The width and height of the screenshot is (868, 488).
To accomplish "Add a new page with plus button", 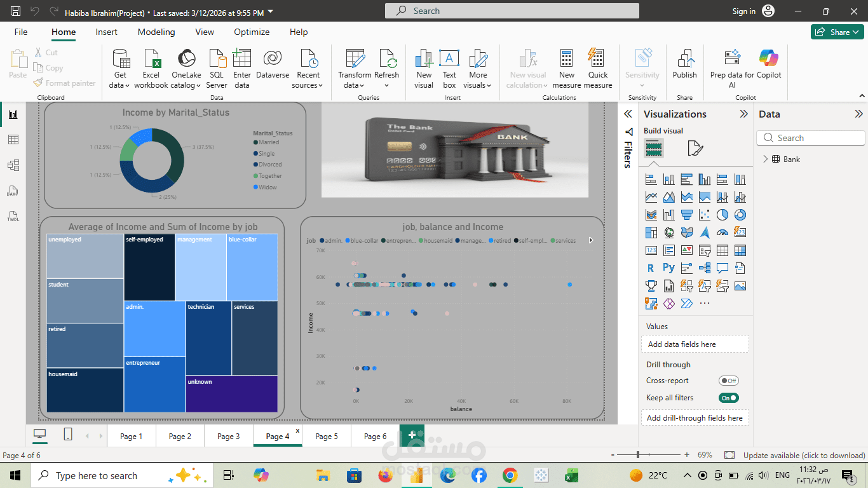I will point(412,435).
